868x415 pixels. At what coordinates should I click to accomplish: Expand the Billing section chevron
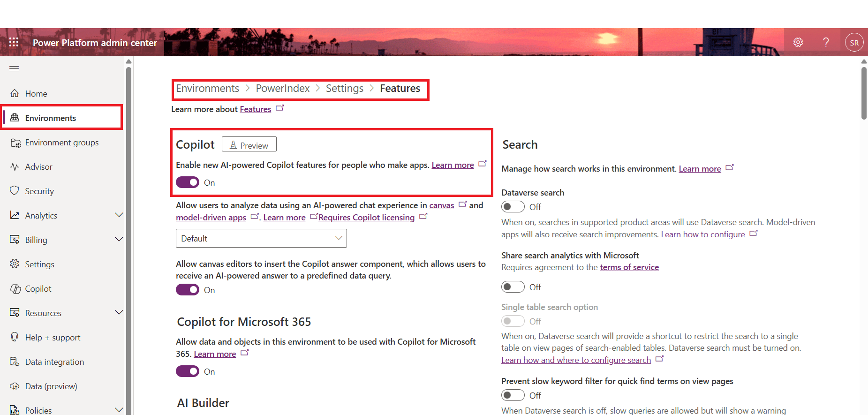[x=119, y=240]
